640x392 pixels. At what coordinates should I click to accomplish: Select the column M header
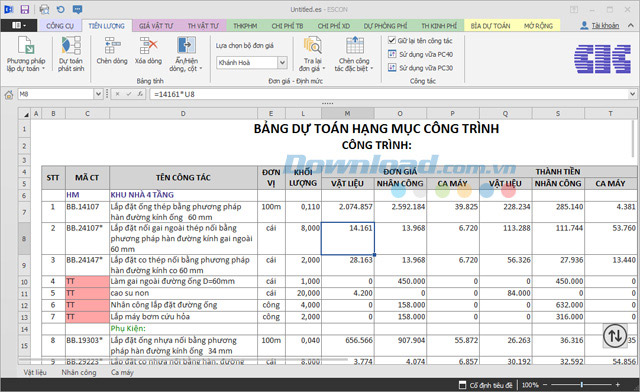click(x=347, y=114)
